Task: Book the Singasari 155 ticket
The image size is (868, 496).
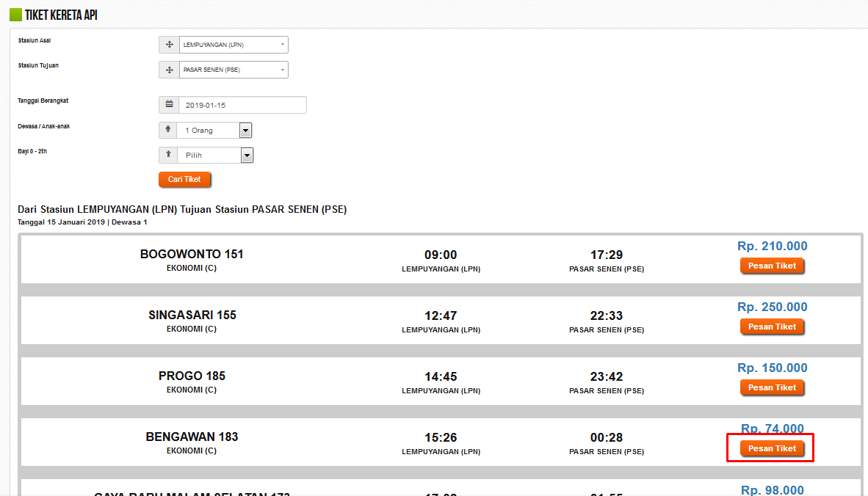Action: 772,327
